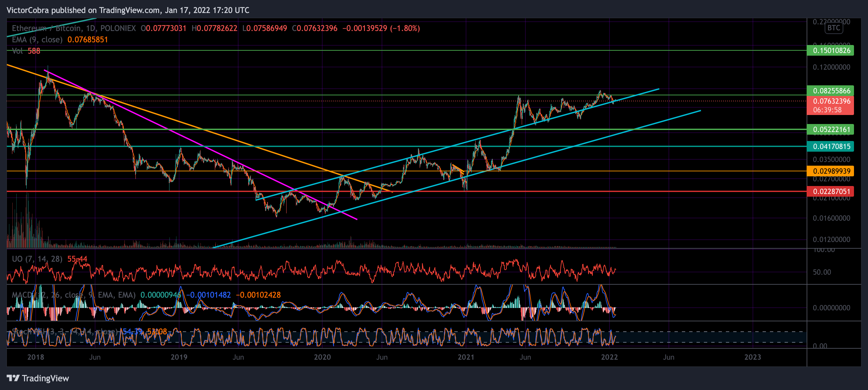This screenshot has width=868, height=390.
Task: Click the 2023 time axis label
Action: point(753,357)
